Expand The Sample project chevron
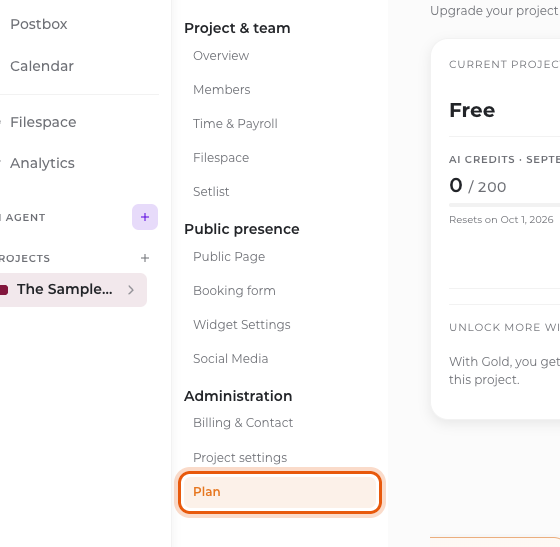Screen dimensions: 560x547 tap(131, 290)
